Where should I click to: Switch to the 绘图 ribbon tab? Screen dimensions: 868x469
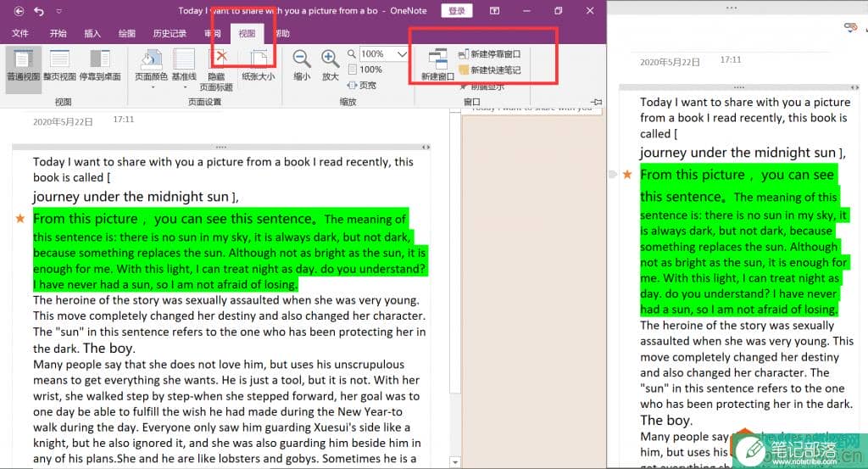click(x=127, y=33)
